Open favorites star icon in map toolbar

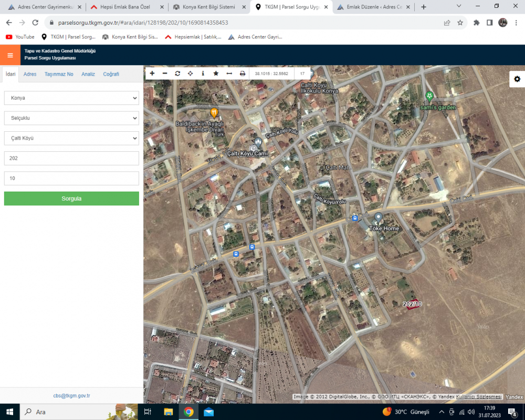(216, 73)
